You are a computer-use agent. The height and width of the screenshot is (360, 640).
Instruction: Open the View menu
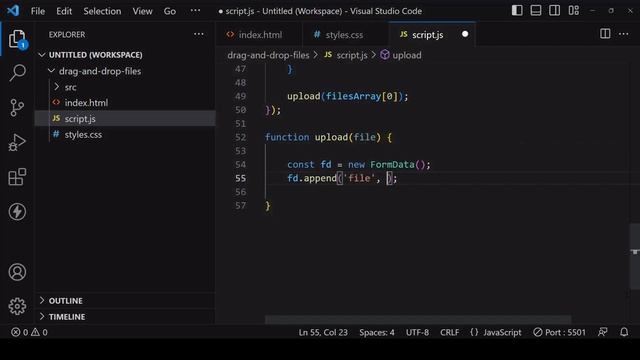(x=142, y=11)
